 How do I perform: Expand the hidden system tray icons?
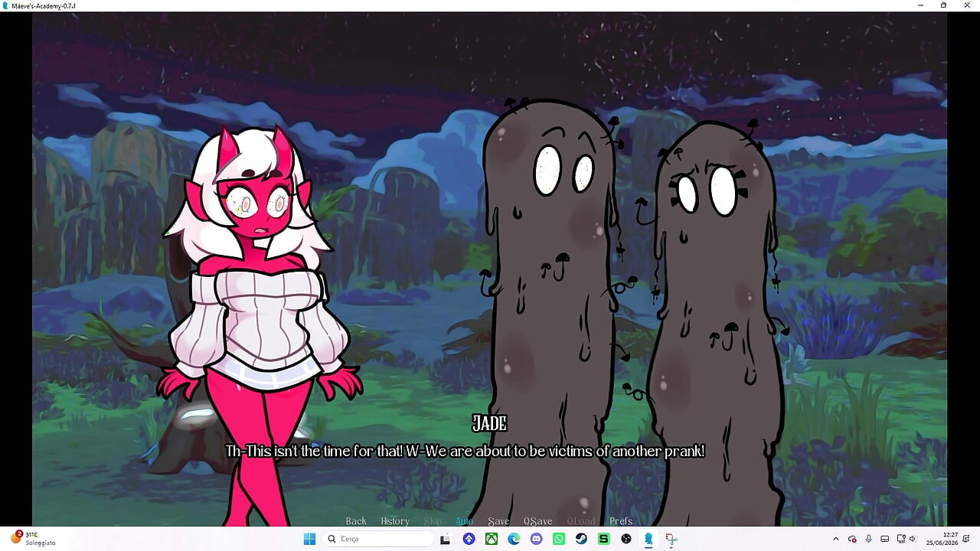[x=835, y=539]
